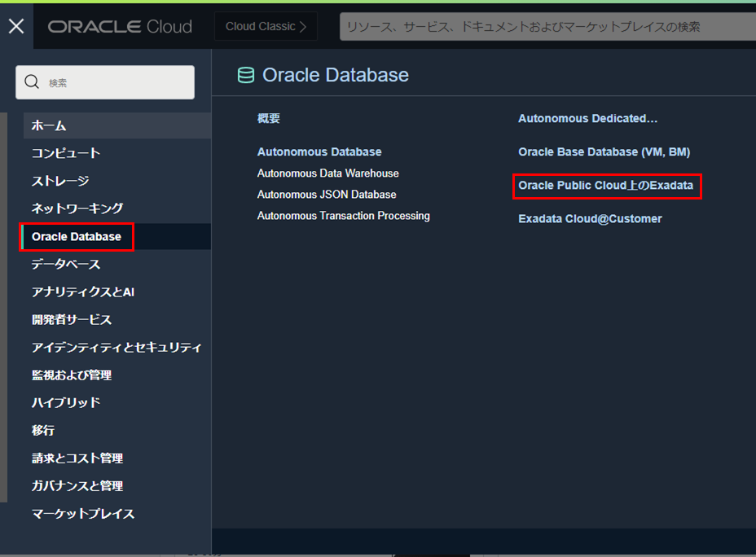Click the magnifier icon in sidebar search

[x=33, y=82]
